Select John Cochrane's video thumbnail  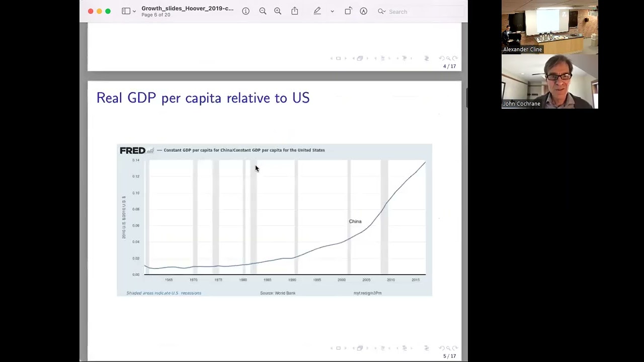549,81
